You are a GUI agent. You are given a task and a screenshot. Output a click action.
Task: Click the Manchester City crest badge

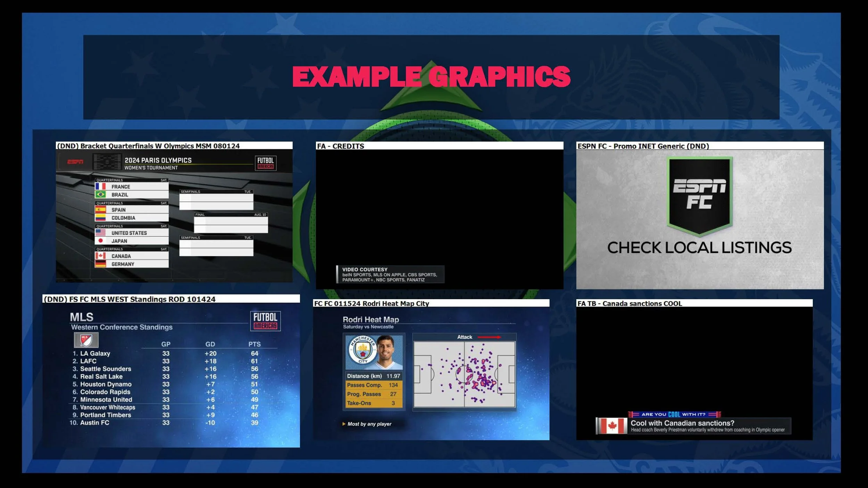[362, 351]
